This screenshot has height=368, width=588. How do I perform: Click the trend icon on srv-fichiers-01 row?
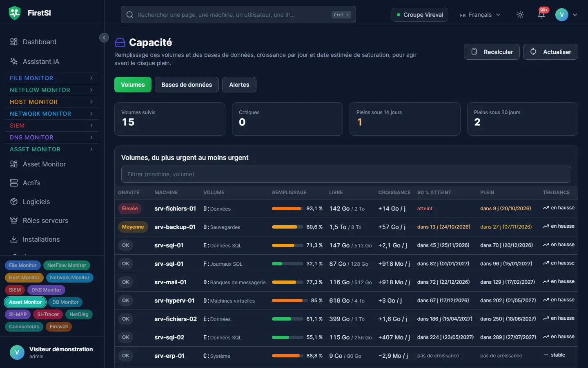point(546,208)
